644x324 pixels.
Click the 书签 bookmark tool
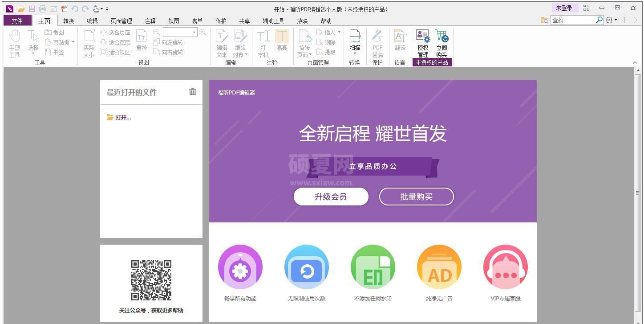pos(54,52)
